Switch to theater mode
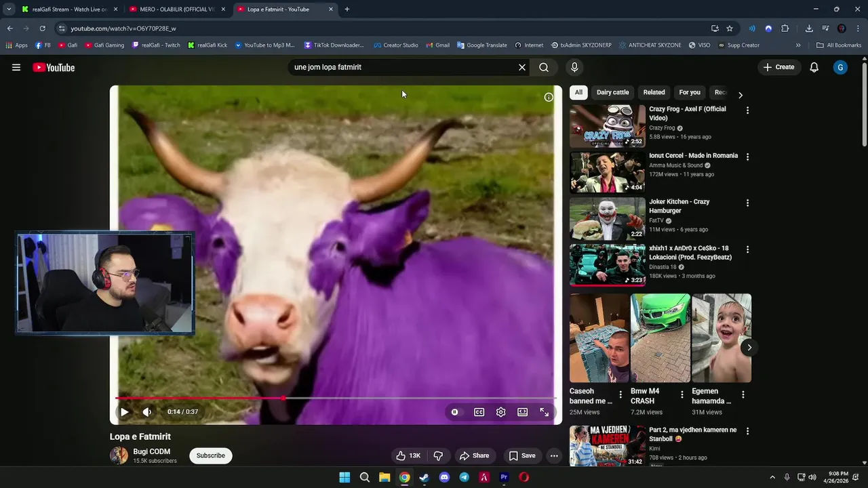Screen dimensions: 868x488 523,411
